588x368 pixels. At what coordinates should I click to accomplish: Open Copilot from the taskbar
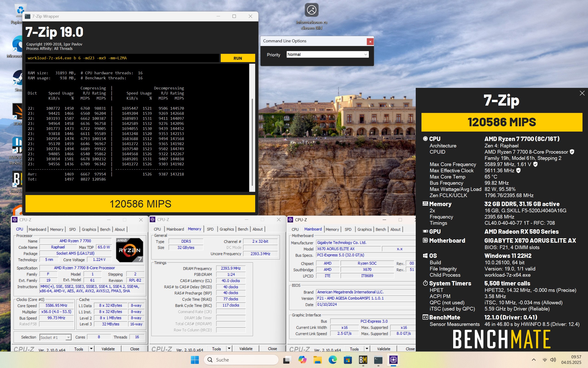[302, 360]
